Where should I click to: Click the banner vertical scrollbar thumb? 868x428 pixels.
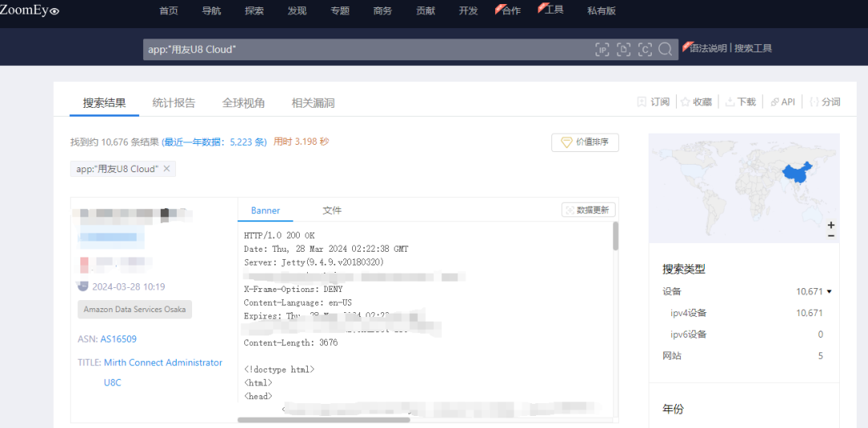[x=616, y=237]
